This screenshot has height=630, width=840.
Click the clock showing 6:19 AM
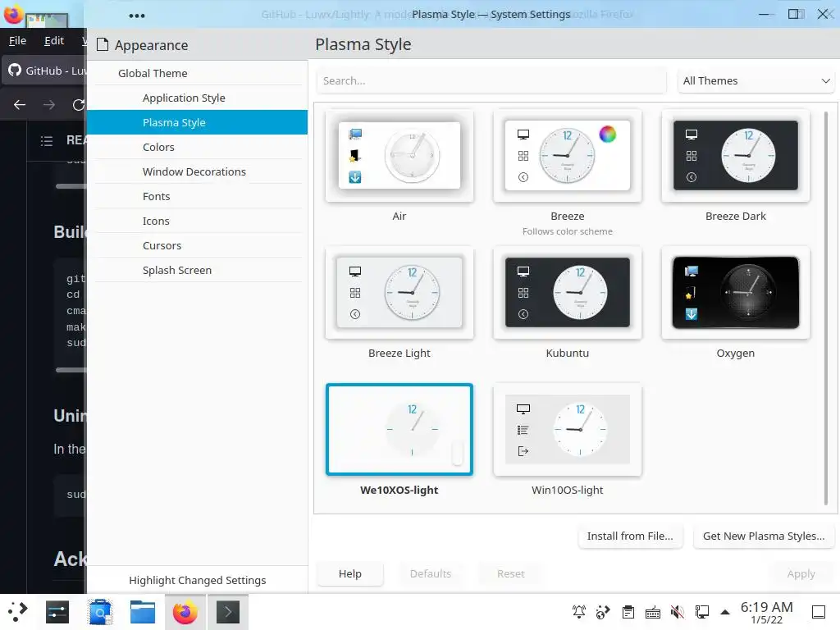coord(767,612)
